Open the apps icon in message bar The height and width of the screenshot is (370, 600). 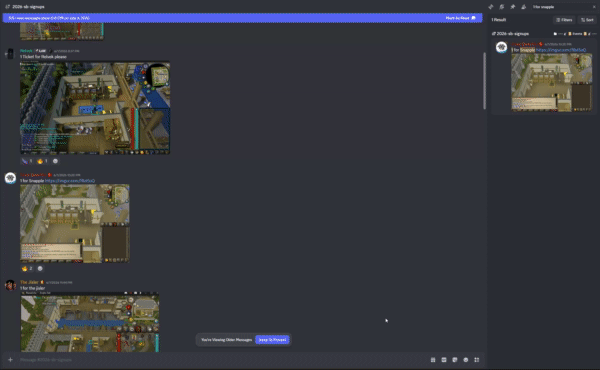click(x=477, y=360)
